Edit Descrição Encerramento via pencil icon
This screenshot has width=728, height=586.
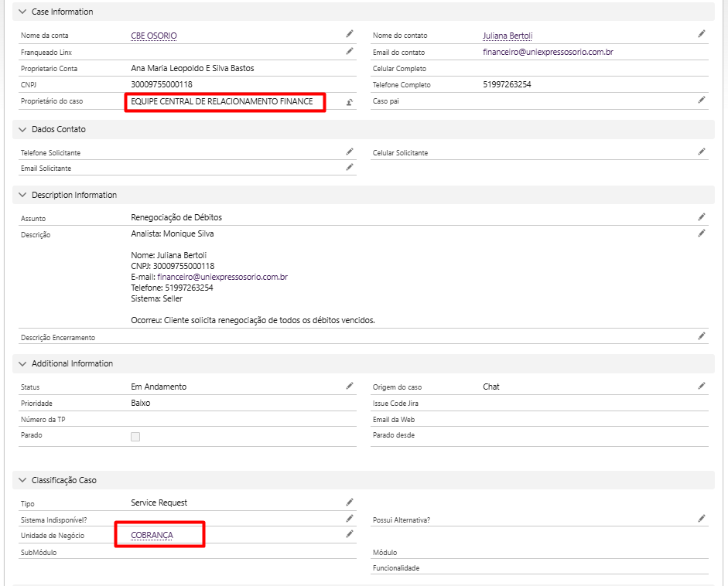[702, 336]
